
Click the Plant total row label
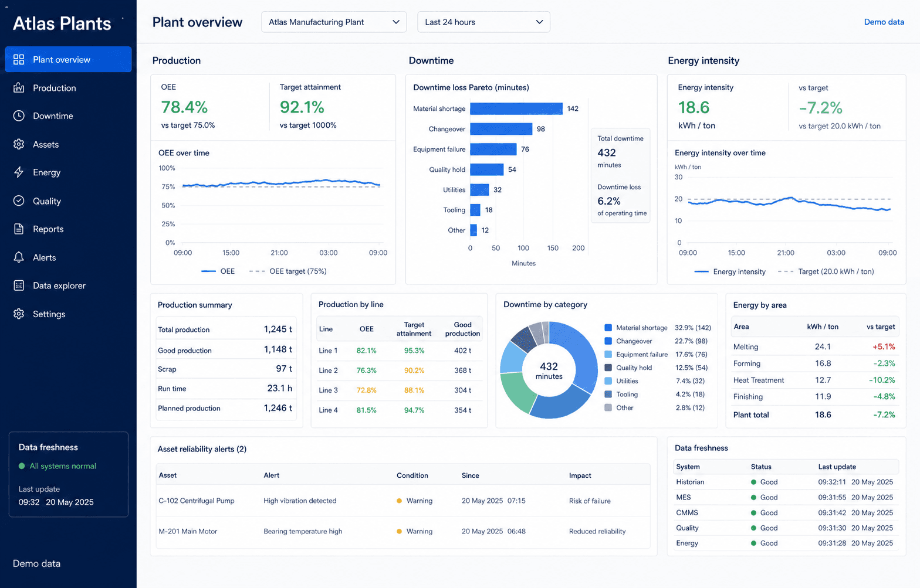tap(751, 415)
